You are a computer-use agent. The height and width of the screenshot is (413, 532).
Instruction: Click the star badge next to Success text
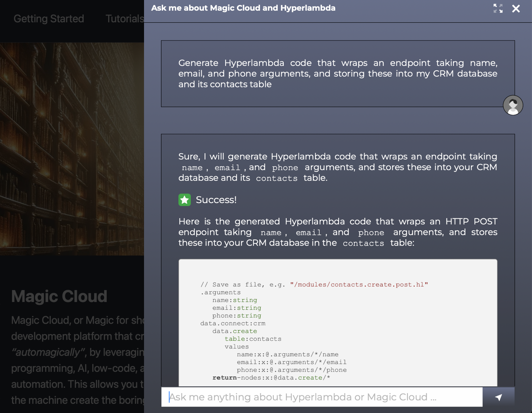coord(184,200)
